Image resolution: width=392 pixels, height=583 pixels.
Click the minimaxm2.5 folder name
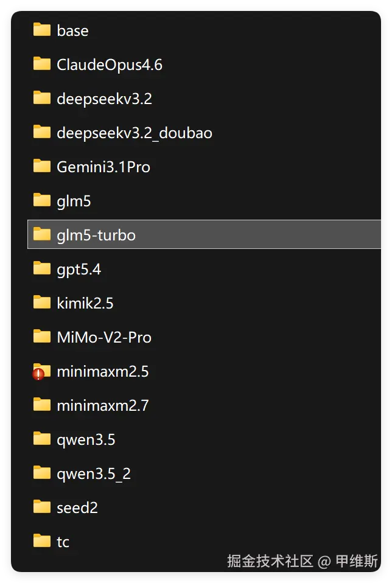tap(103, 371)
